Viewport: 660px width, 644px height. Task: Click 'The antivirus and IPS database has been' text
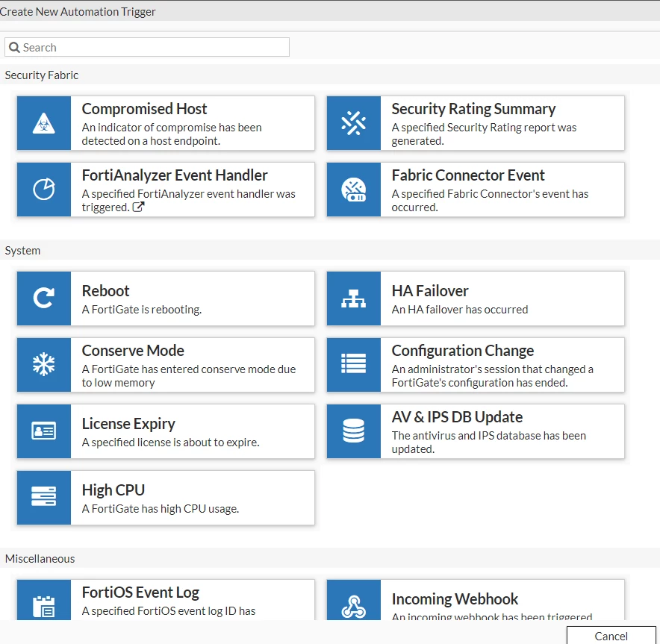pyautogui.click(x=489, y=436)
